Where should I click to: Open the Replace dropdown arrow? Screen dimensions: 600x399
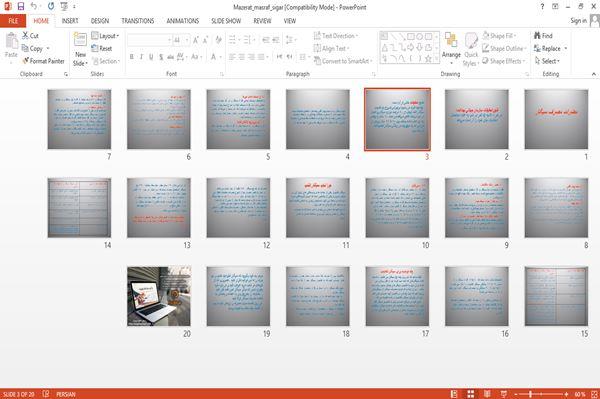(566, 48)
